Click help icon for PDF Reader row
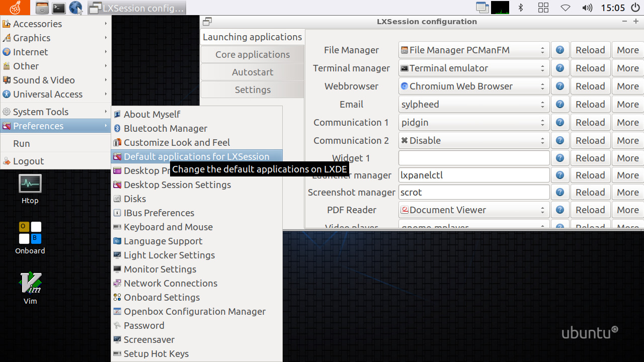644x362 pixels. pos(560,210)
